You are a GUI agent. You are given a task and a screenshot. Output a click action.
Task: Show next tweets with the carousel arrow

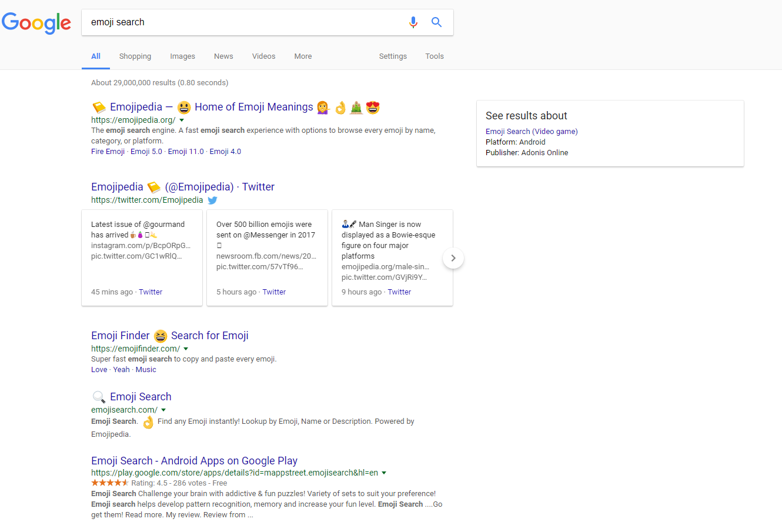tap(453, 258)
